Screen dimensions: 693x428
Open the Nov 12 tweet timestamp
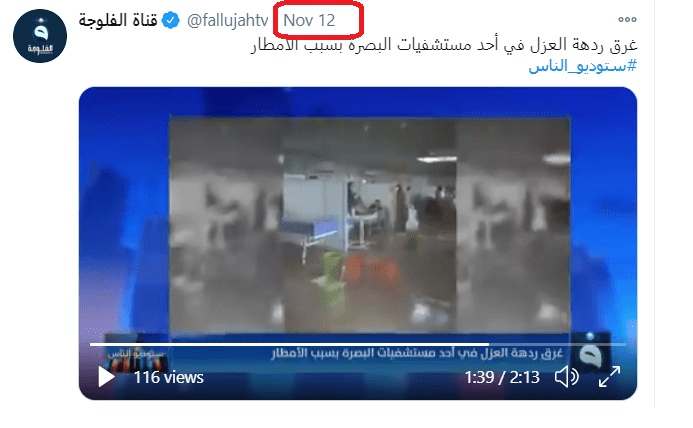point(309,20)
